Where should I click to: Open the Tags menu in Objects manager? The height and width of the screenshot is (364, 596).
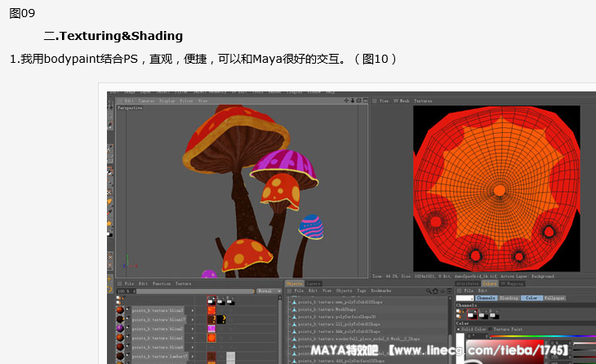pyautogui.click(x=362, y=291)
